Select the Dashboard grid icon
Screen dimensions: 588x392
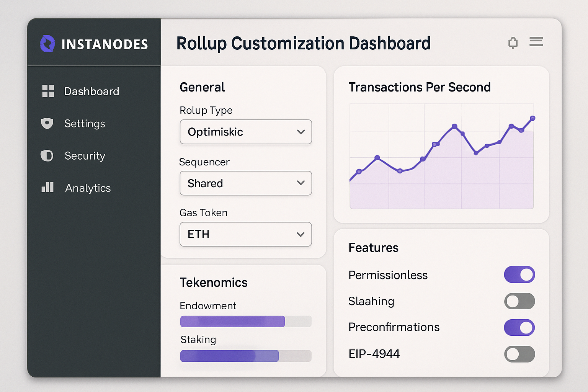tap(47, 91)
